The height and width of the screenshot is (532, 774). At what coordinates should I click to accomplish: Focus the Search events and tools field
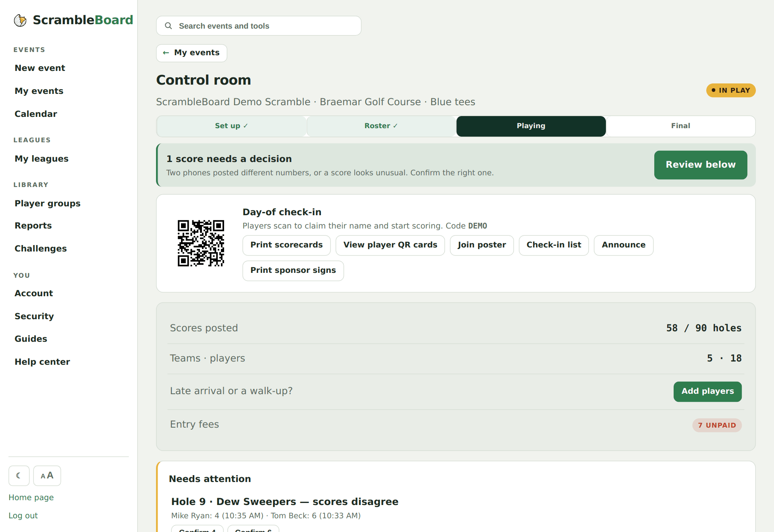(259, 26)
